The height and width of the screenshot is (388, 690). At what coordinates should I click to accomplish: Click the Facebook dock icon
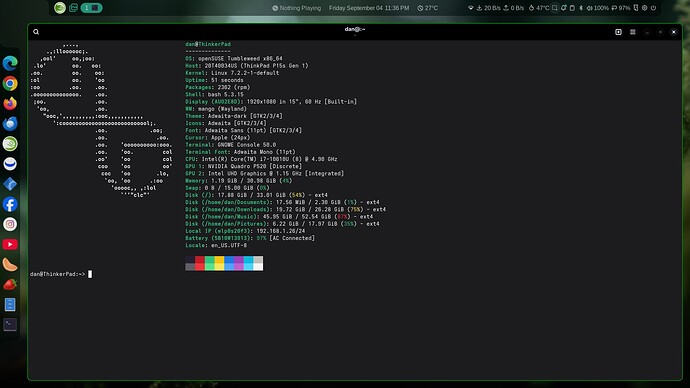[10, 204]
